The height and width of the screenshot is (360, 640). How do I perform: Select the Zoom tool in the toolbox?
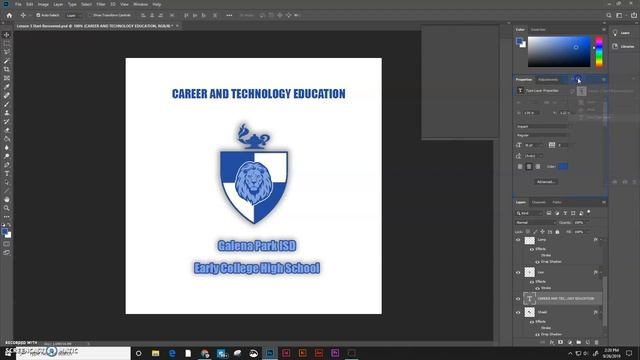click(x=7, y=208)
